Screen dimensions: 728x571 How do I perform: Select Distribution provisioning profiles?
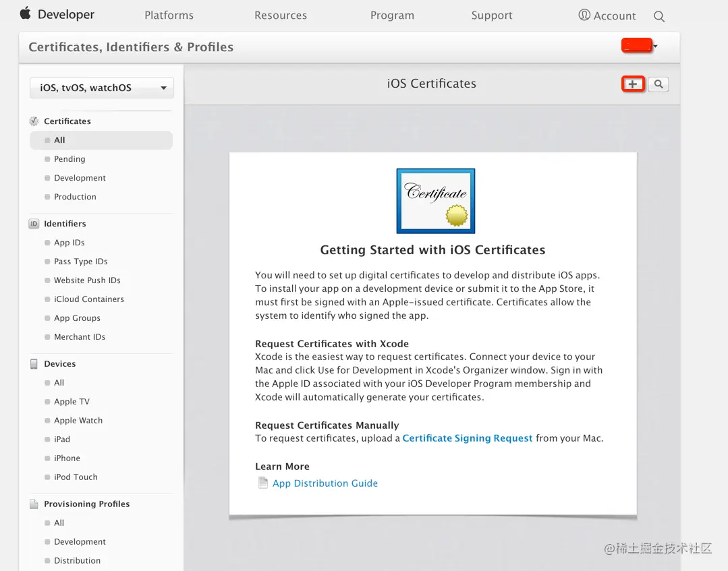point(77,560)
